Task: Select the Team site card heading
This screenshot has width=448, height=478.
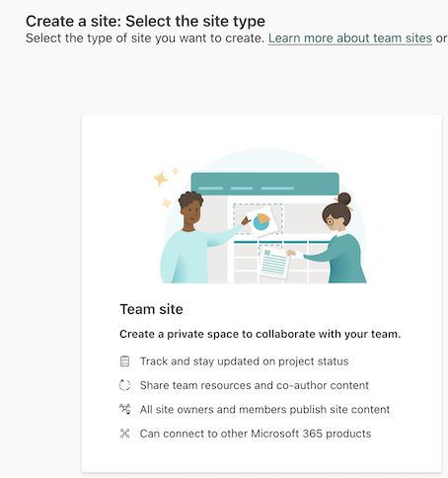Action: 151,309
